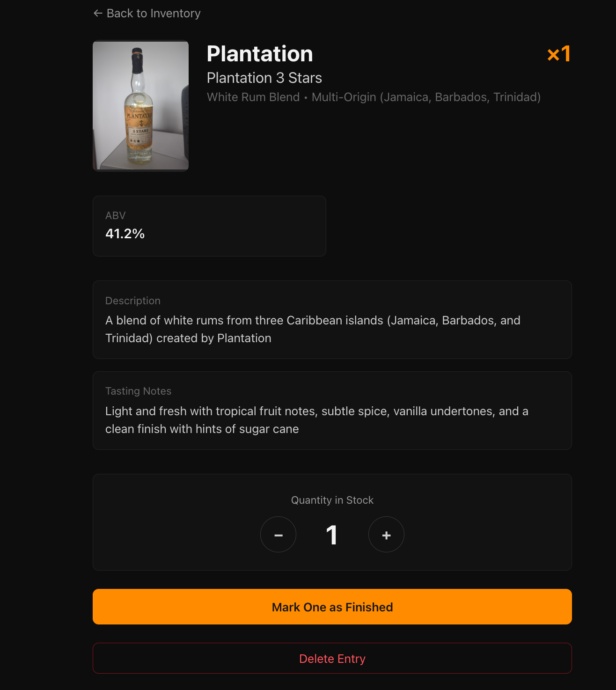Click the Description label
Screen dimensions: 616x690
(x=133, y=301)
